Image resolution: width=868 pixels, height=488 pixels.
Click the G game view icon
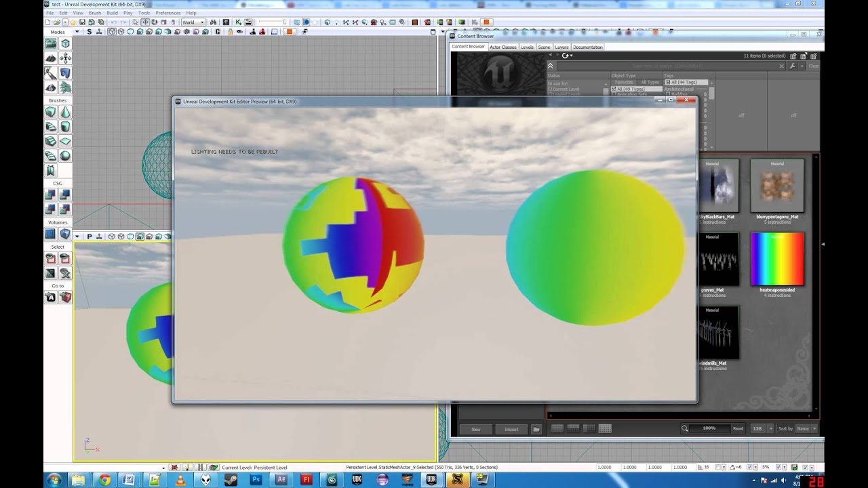coord(218,32)
